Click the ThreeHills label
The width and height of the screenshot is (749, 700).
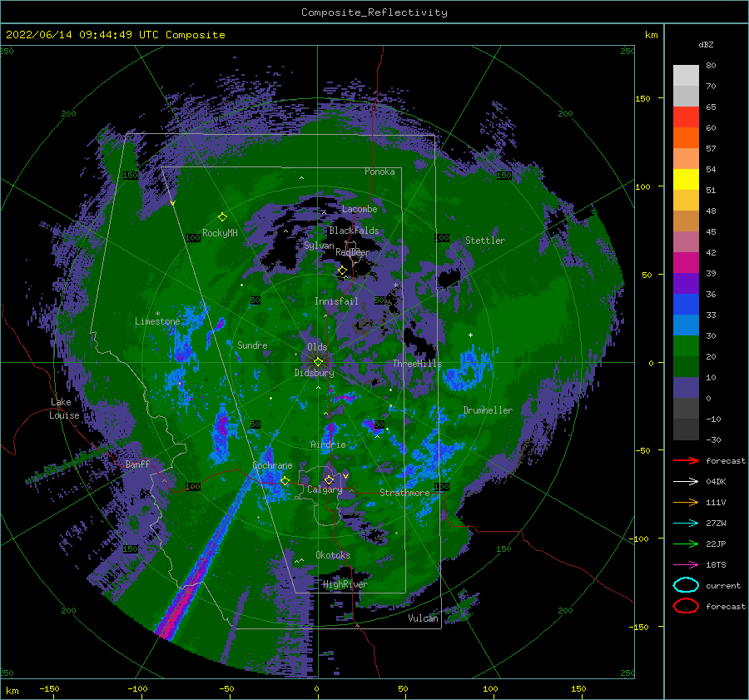coord(418,364)
